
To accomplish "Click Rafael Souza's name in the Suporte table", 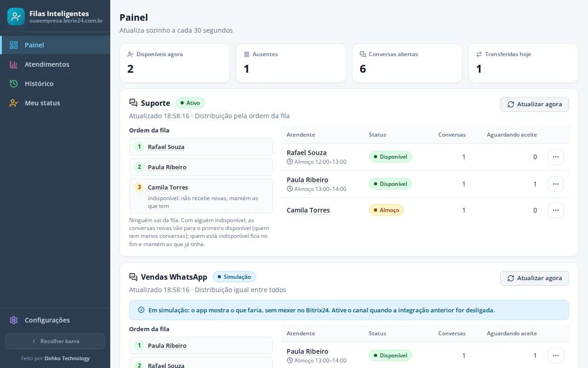I will (x=306, y=153).
